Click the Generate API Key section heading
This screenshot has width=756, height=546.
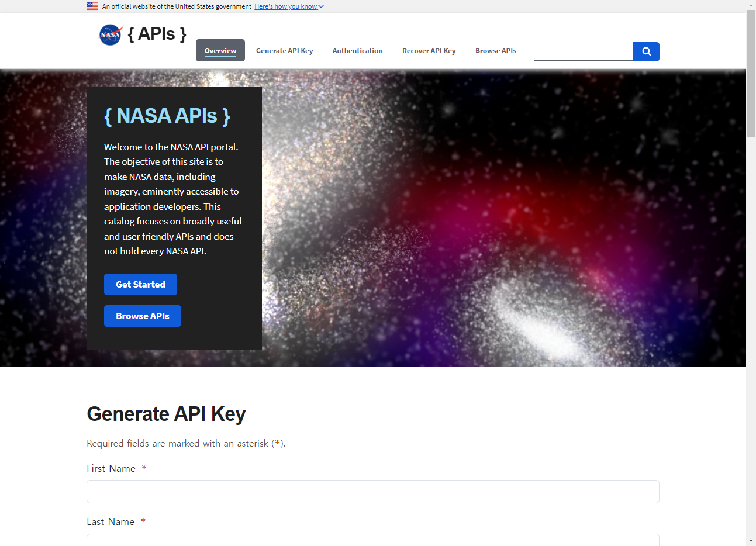click(166, 414)
